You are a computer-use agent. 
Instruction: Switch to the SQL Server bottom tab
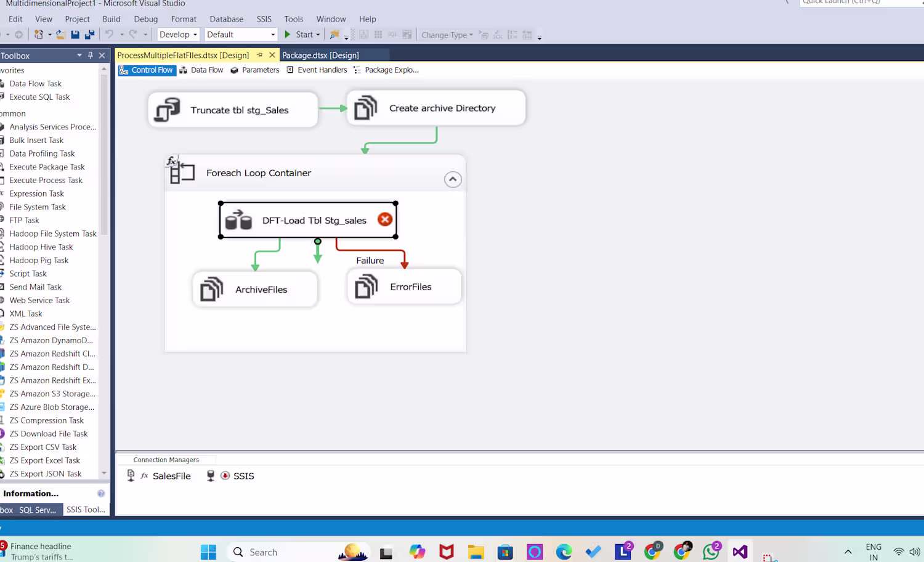coord(38,510)
